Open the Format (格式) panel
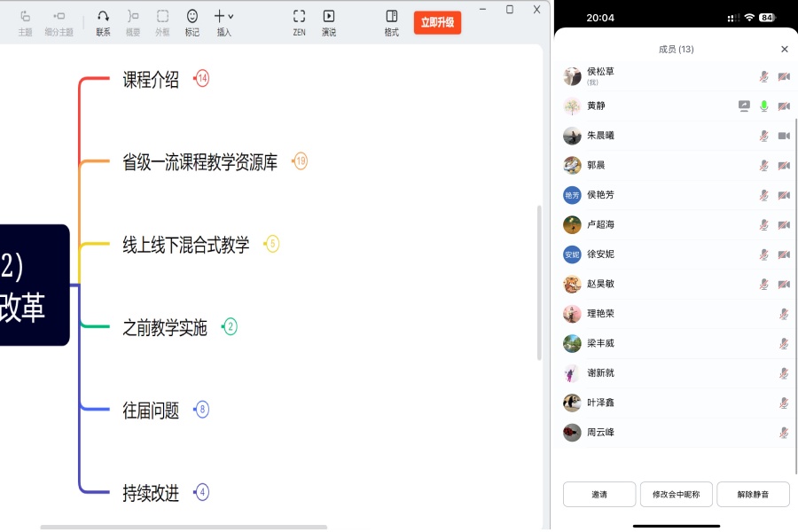This screenshot has width=798, height=532. (x=390, y=17)
